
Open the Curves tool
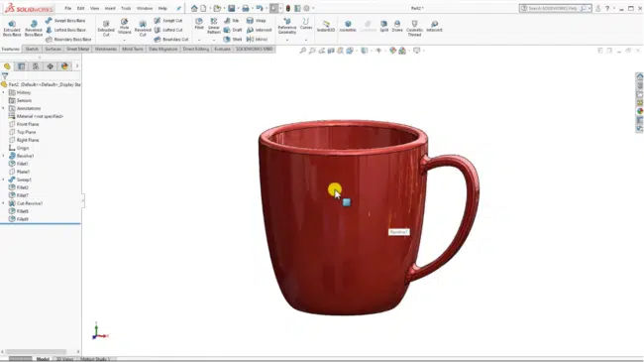click(306, 24)
